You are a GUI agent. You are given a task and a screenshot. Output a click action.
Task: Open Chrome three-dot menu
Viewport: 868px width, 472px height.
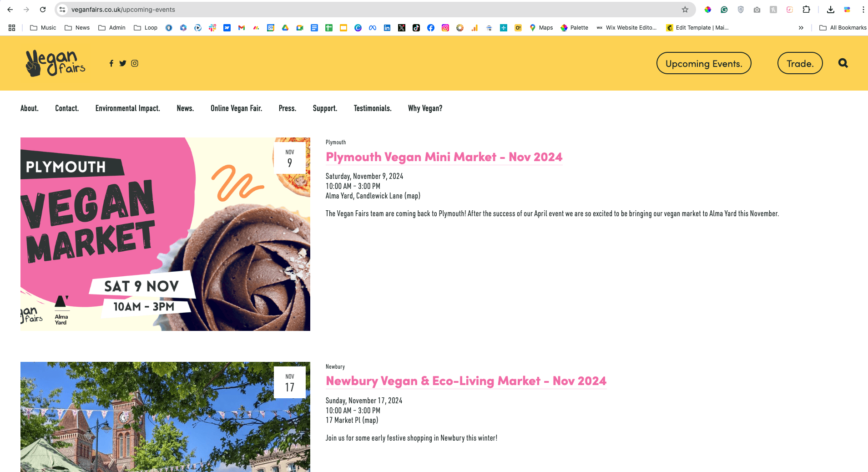863,10
